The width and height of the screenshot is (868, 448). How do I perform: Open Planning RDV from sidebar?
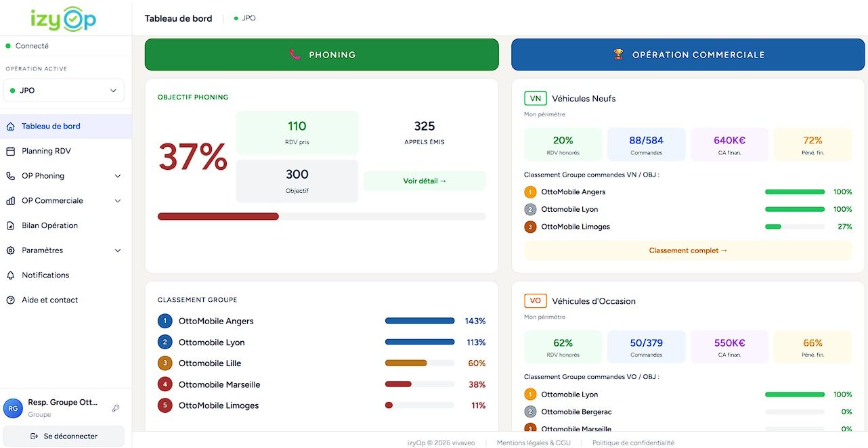point(66,151)
